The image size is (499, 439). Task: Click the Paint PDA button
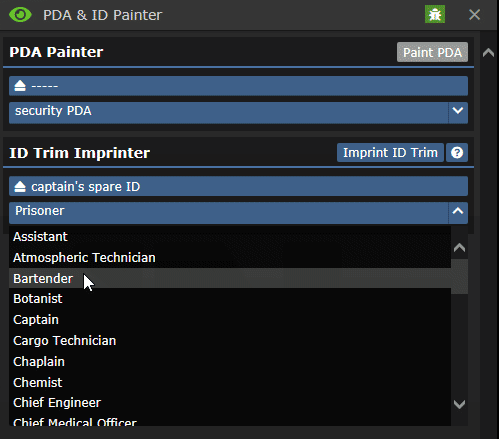click(432, 52)
